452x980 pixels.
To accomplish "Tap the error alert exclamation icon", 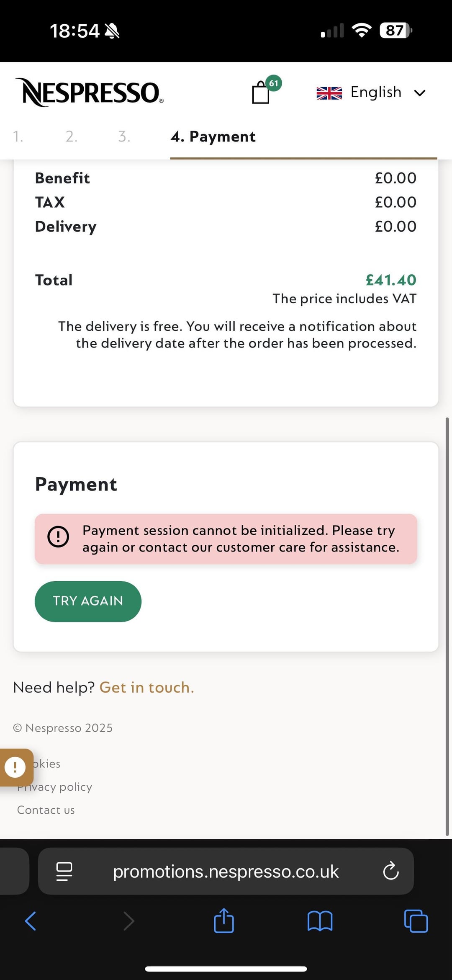I will point(58,537).
